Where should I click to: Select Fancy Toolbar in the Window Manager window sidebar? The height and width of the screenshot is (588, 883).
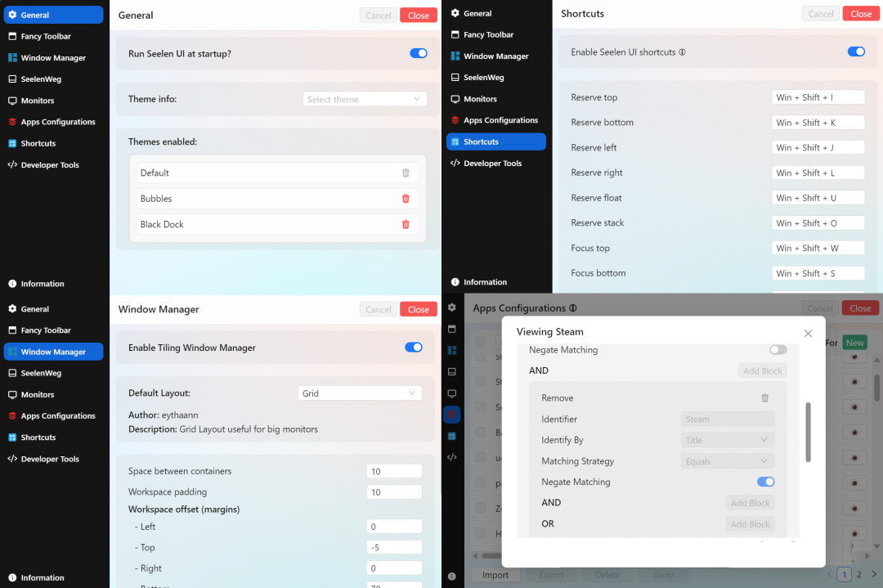click(53, 330)
